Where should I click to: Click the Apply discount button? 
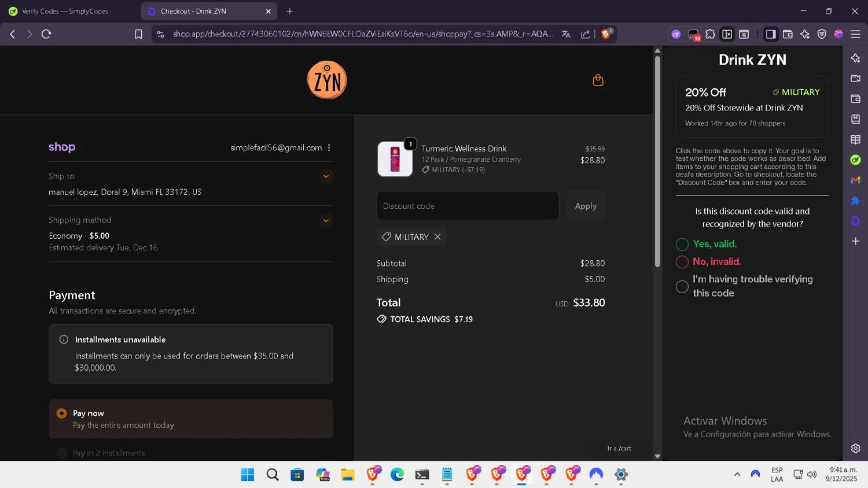(586, 206)
